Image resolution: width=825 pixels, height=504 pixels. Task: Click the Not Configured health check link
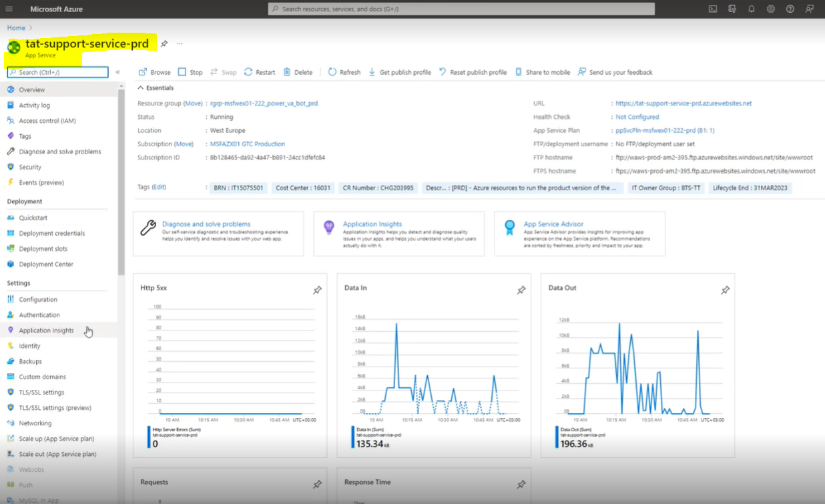click(x=637, y=117)
